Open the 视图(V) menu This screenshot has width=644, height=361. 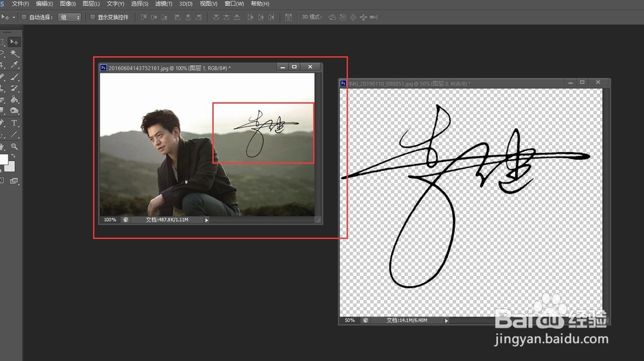208,4
